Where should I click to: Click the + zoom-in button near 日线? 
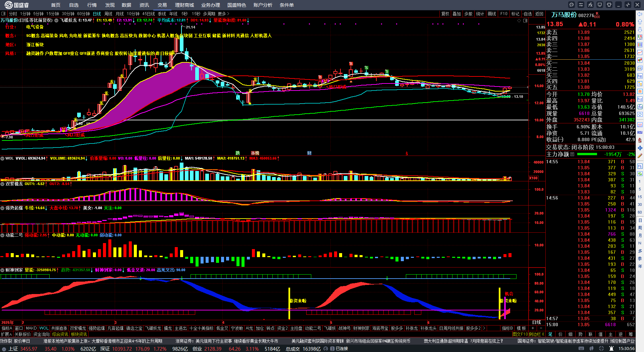pyautogui.click(x=533, y=328)
